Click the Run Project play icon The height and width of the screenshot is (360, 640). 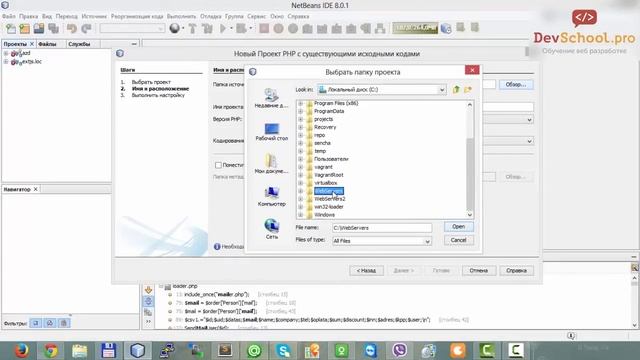pyautogui.click(x=223, y=29)
